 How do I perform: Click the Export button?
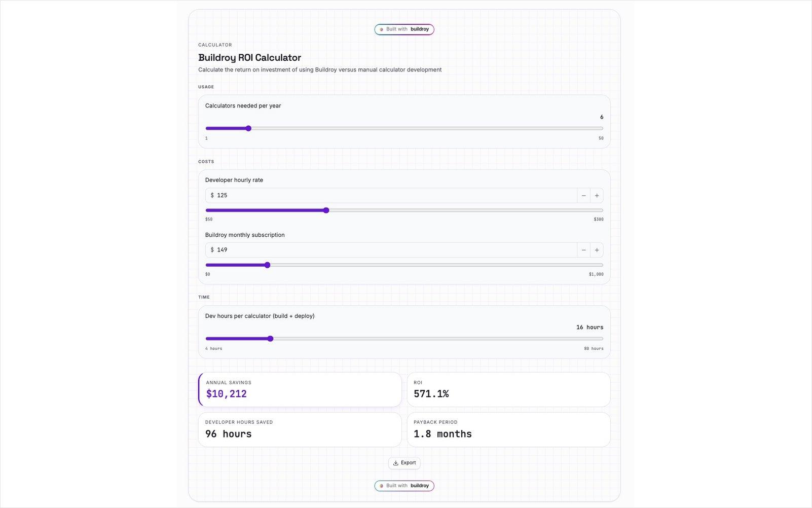404,463
